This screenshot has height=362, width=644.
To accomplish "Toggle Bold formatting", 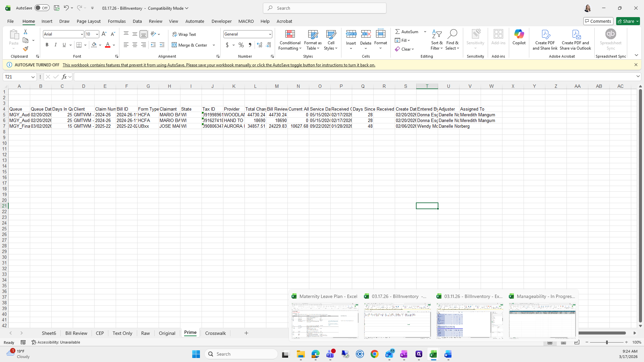I will coord(47,45).
